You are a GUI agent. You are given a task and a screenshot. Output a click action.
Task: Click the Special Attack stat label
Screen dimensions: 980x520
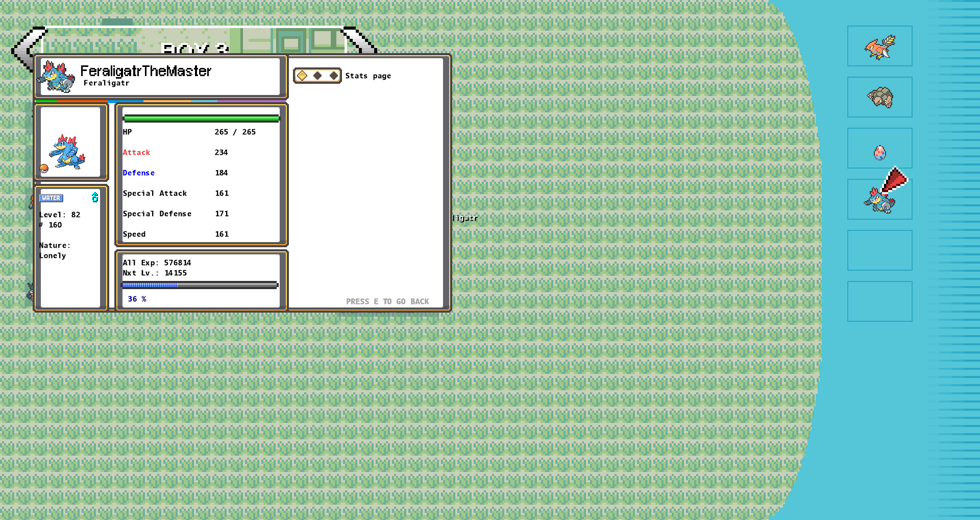tap(155, 193)
